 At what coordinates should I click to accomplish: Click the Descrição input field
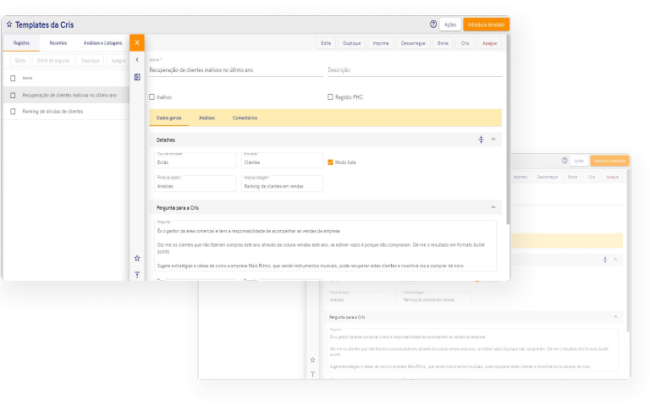(x=415, y=70)
